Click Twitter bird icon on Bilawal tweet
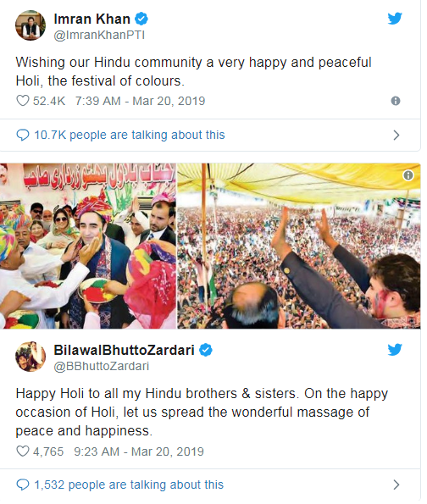Image resolution: width=427 pixels, height=504 pixels. pyautogui.click(x=395, y=350)
